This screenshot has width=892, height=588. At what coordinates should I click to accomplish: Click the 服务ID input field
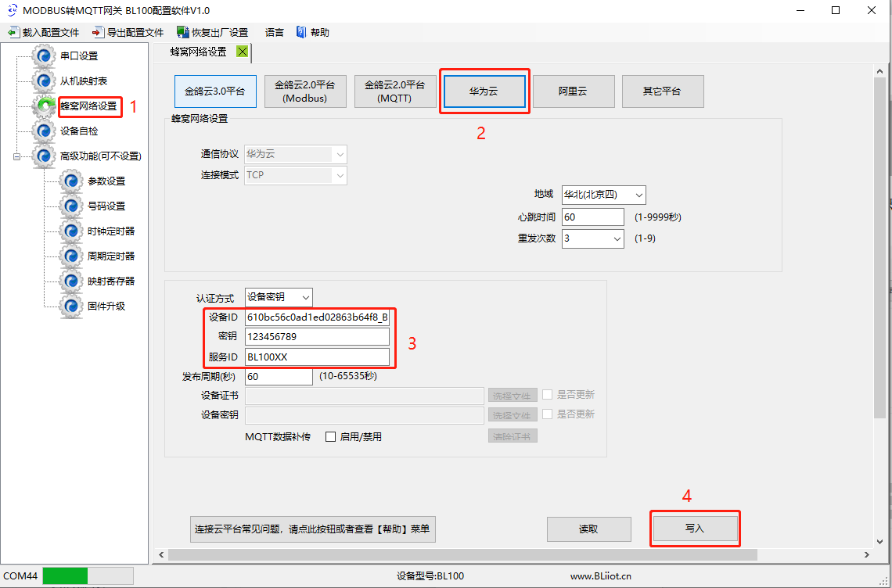coord(318,357)
